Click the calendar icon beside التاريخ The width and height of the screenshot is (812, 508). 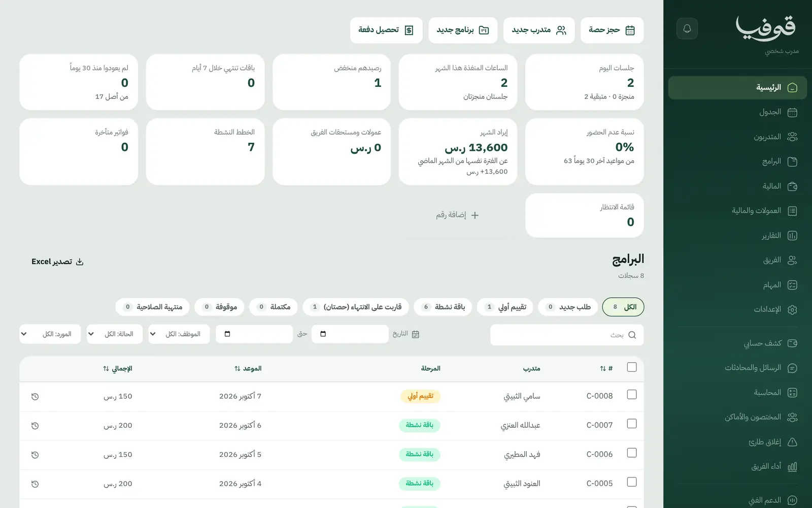coord(416,334)
